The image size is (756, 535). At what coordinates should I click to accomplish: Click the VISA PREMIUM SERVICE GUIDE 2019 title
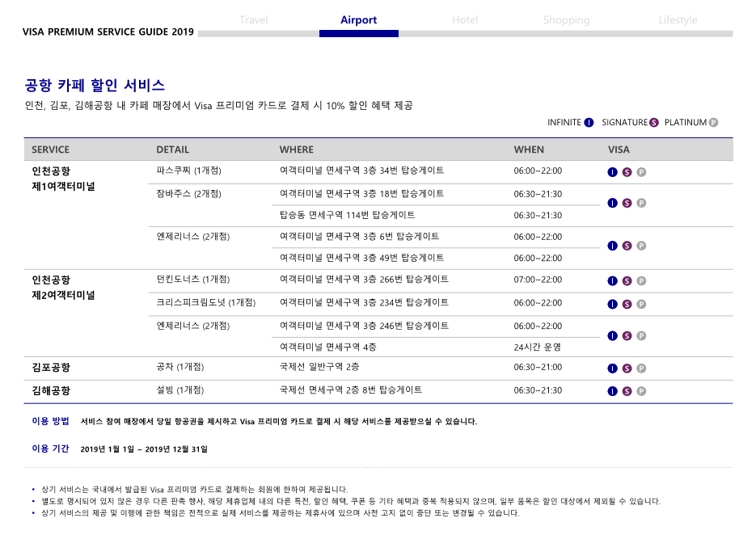click(x=108, y=32)
